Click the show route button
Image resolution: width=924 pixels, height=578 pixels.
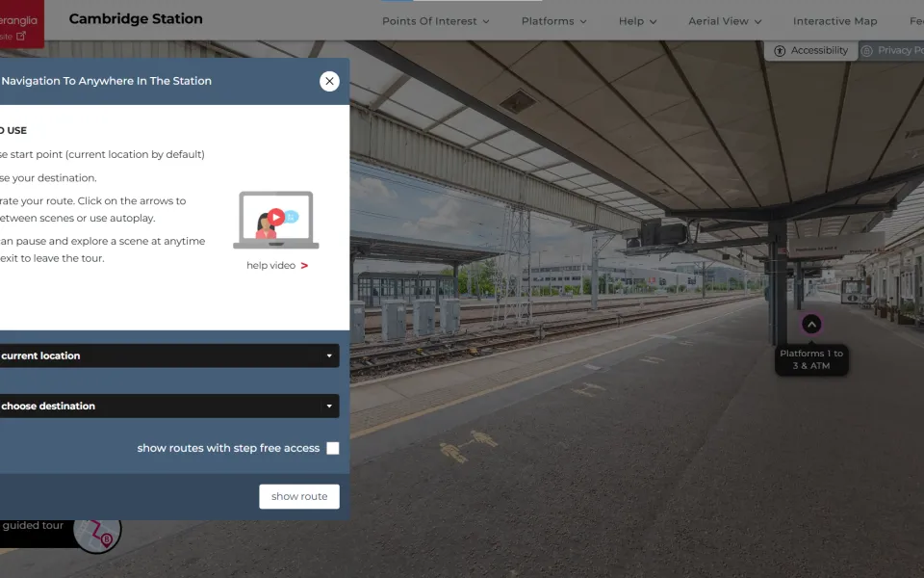(299, 497)
